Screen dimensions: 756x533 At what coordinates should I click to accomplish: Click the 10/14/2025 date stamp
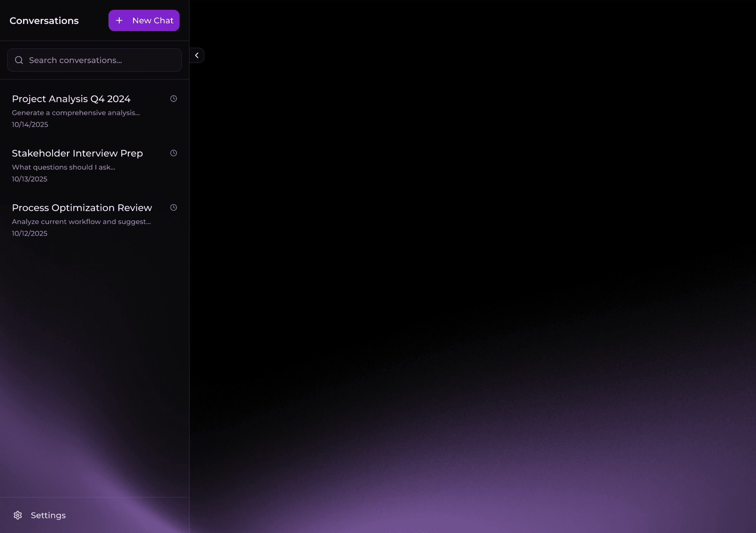tap(30, 124)
